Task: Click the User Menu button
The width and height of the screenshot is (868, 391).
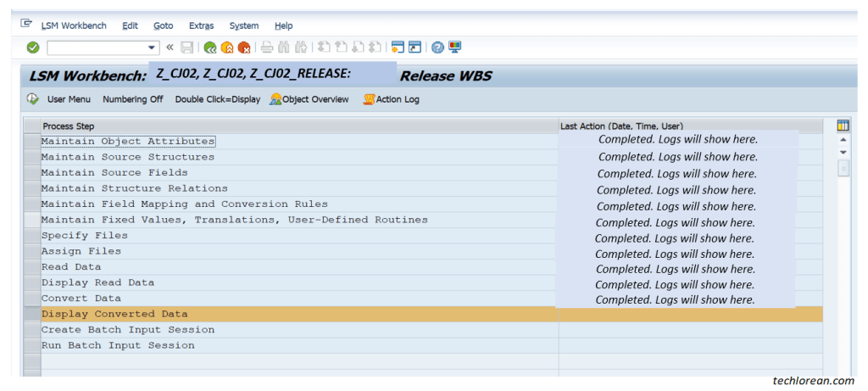Action: (x=69, y=100)
